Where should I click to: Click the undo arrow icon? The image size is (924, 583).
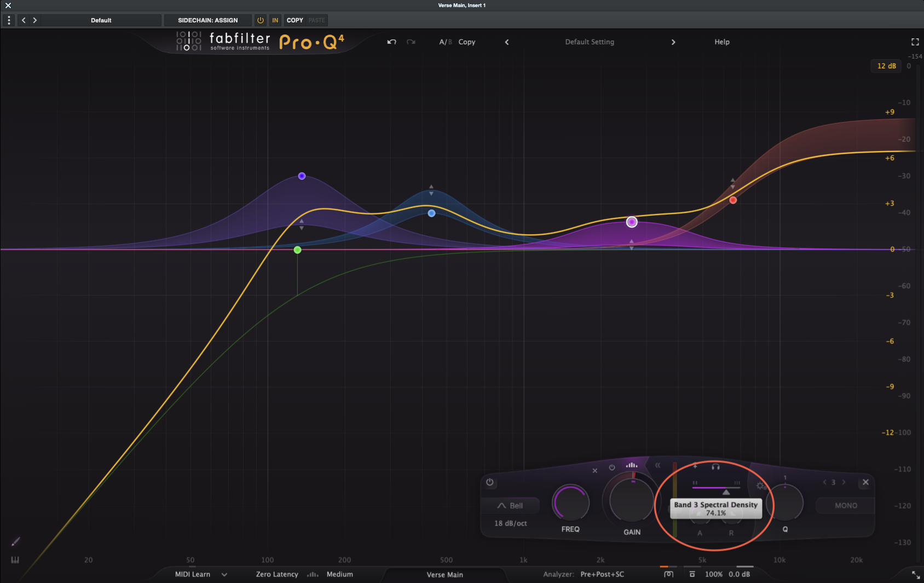point(391,42)
